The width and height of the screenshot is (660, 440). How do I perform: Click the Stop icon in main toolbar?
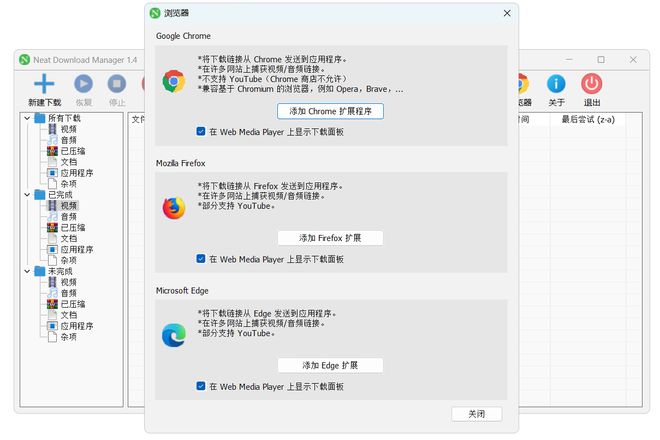coord(117,84)
